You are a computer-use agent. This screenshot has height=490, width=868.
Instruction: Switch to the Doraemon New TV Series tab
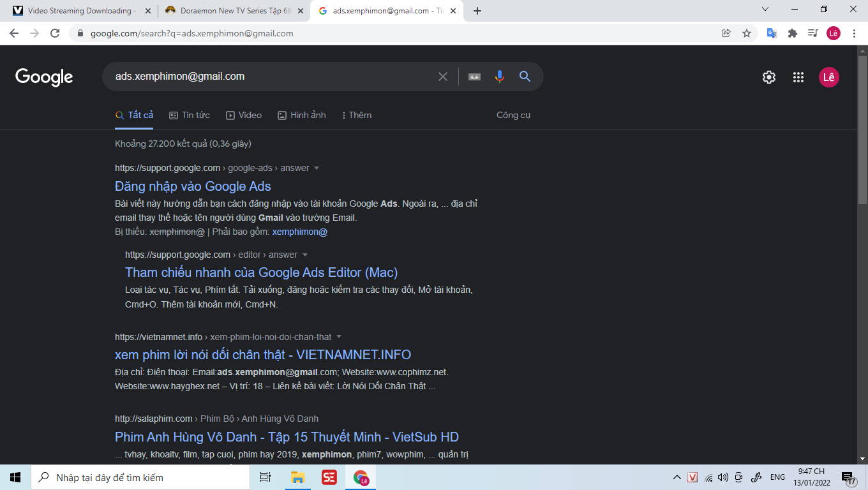[x=233, y=11]
